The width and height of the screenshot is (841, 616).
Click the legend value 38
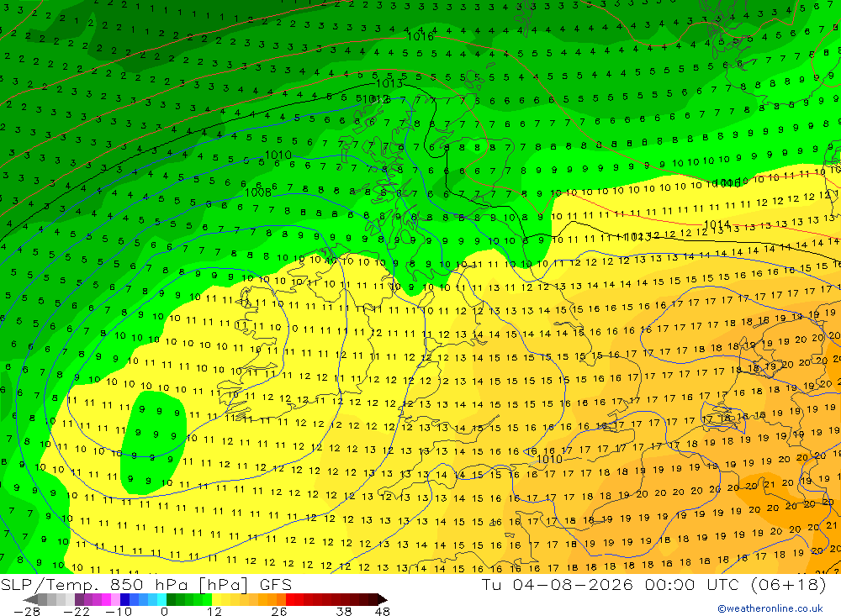click(344, 611)
